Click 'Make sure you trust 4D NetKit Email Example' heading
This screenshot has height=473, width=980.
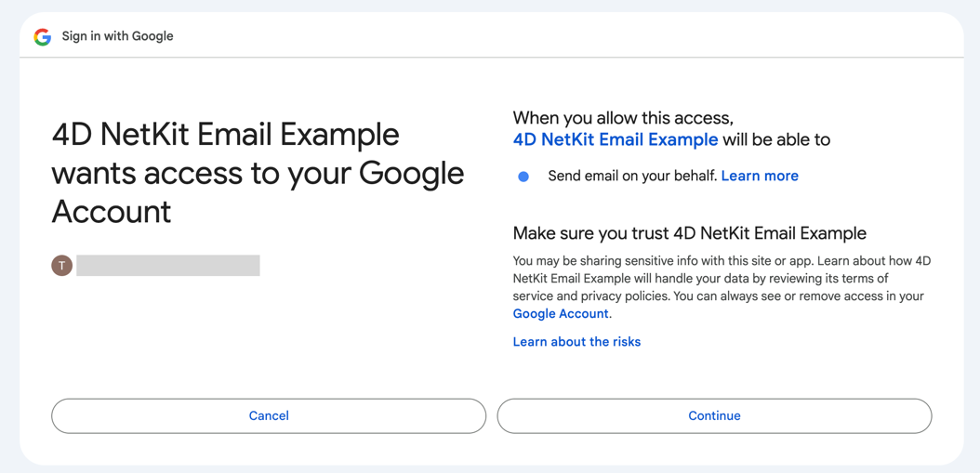[x=689, y=233]
